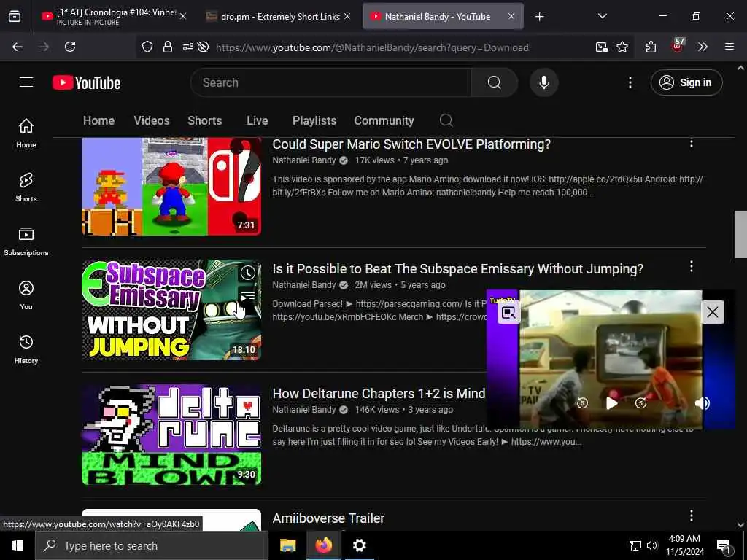This screenshot has width=747, height=560.
Task: Play the picture-in-picture video
Action: tap(611, 402)
